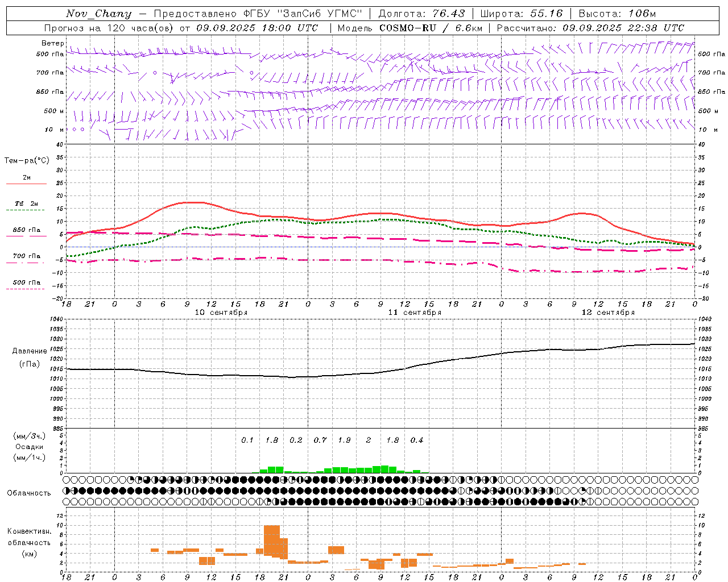
Task: Click the tallest orange convective cloud bar
Action: coord(272,541)
